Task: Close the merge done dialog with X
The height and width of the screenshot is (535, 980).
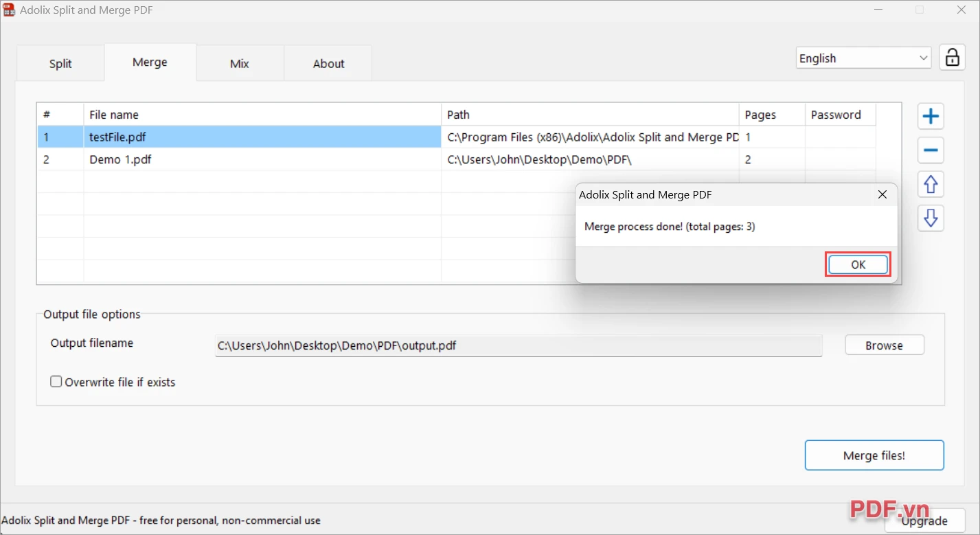Action: click(x=882, y=195)
